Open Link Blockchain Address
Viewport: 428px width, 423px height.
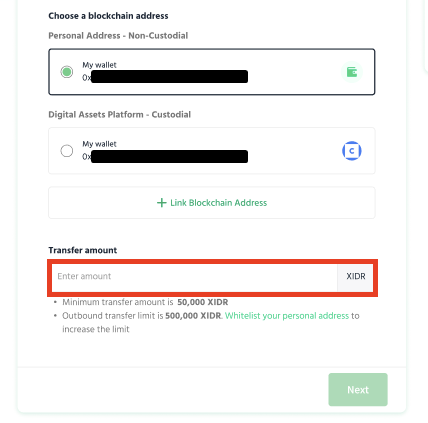point(212,203)
